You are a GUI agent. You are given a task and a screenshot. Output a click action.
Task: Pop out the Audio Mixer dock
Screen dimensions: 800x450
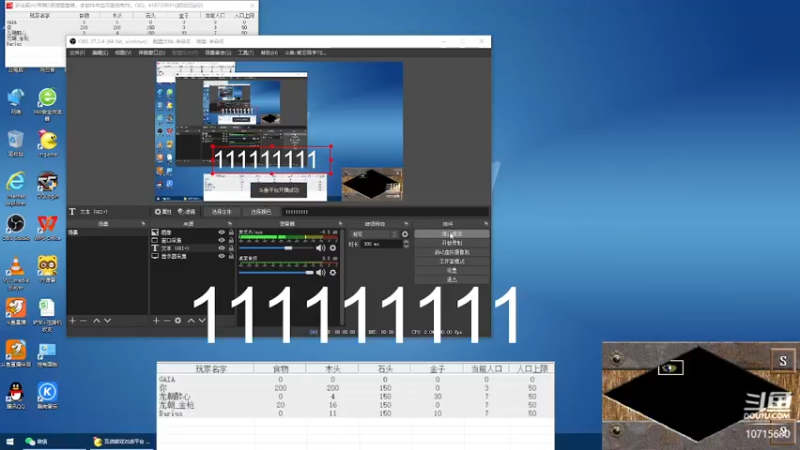point(340,224)
